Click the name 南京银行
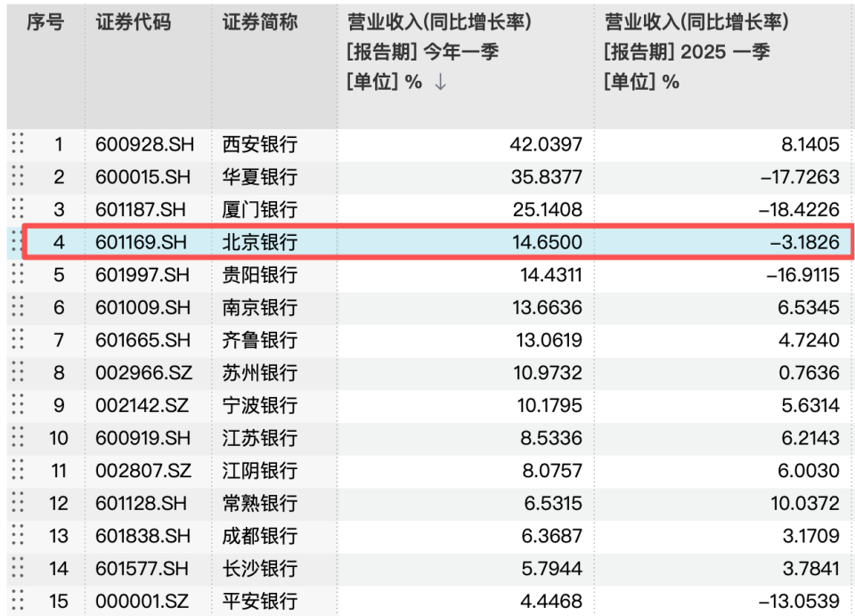The image size is (855, 616). coord(260,307)
